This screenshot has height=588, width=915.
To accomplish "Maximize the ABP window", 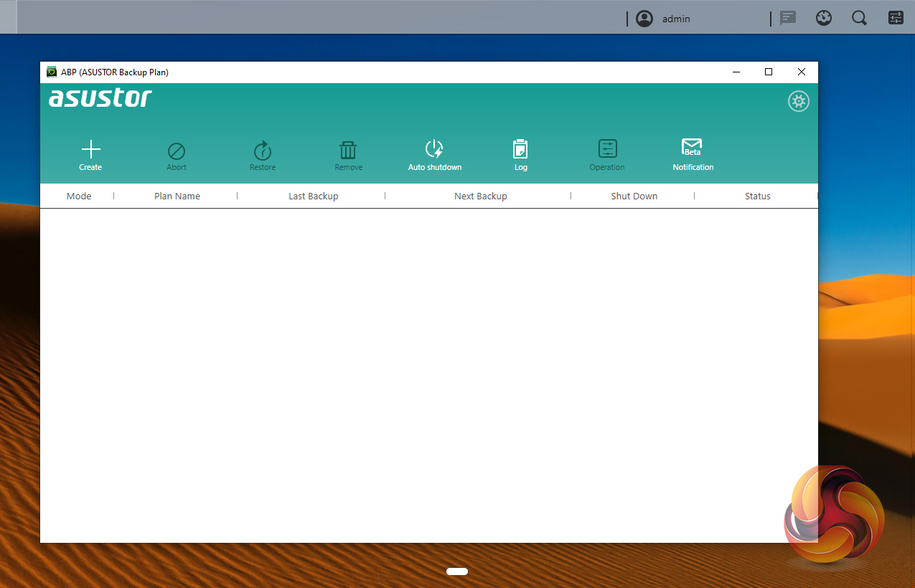I will tap(769, 72).
